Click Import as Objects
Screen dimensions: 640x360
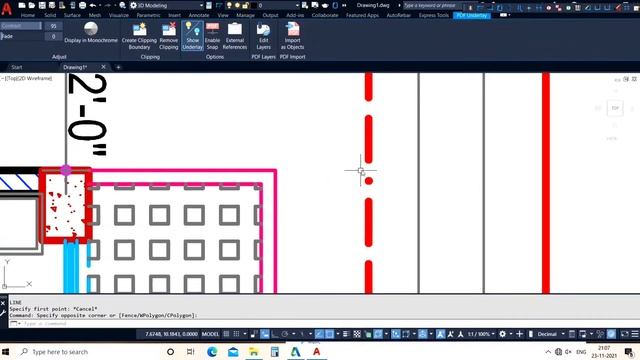[x=292, y=36]
